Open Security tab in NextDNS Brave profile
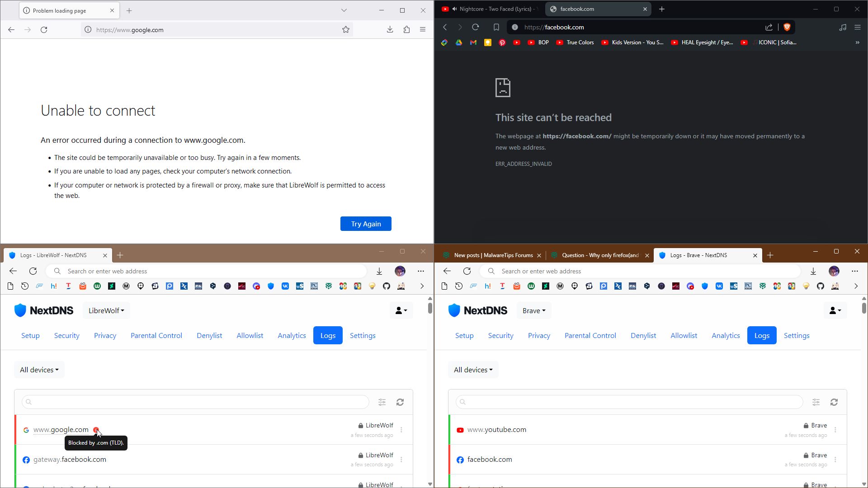The width and height of the screenshot is (868, 488). point(500,335)
